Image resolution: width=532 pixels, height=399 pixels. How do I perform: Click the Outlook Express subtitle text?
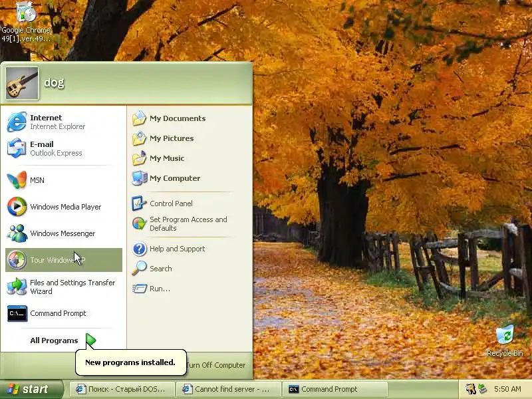56,153
